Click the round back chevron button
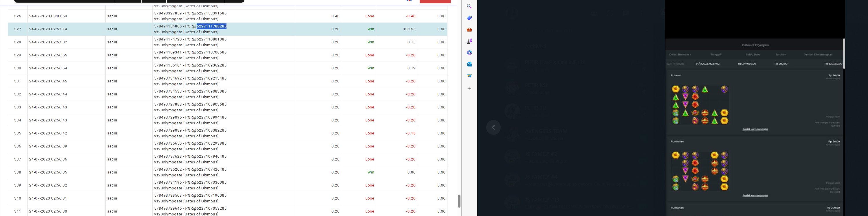 pos(493,128)
